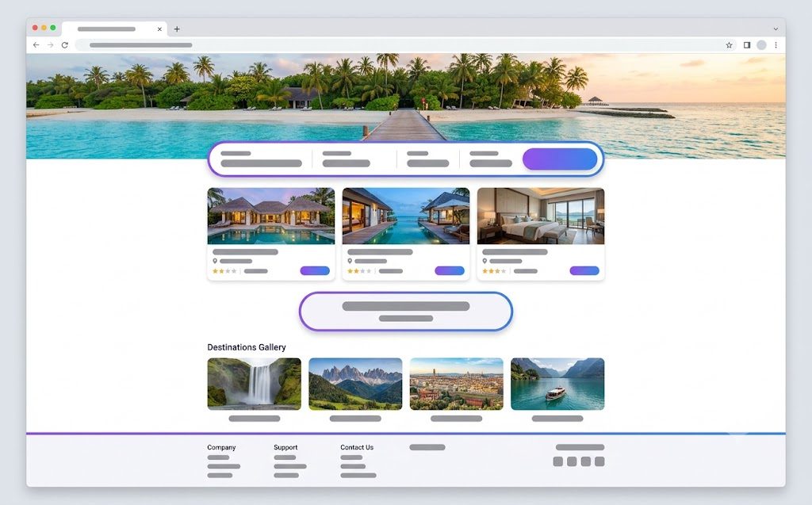The image size is (812, 505).
Task: Click the star rating on the bungalow card
Action: tap(359, 271)
